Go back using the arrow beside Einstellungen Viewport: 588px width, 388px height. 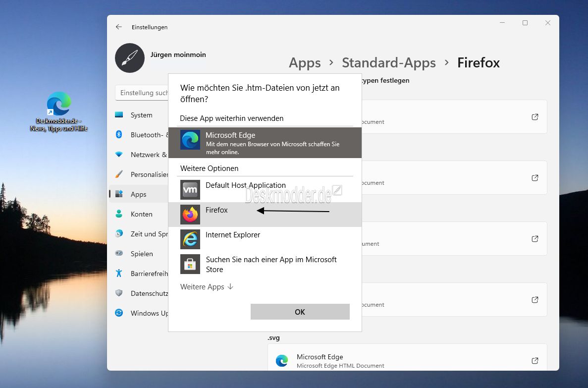(119, 27)
